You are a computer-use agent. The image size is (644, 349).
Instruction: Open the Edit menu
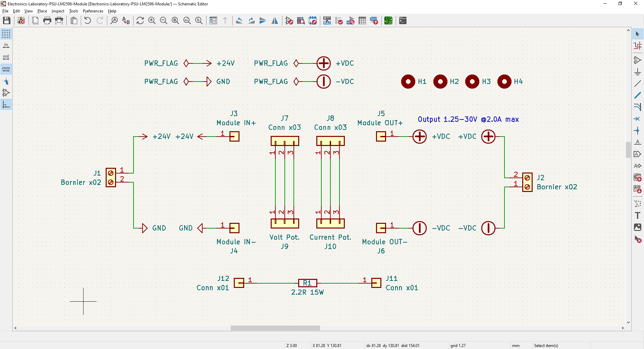pyautogui.click(x=16, y=11)
